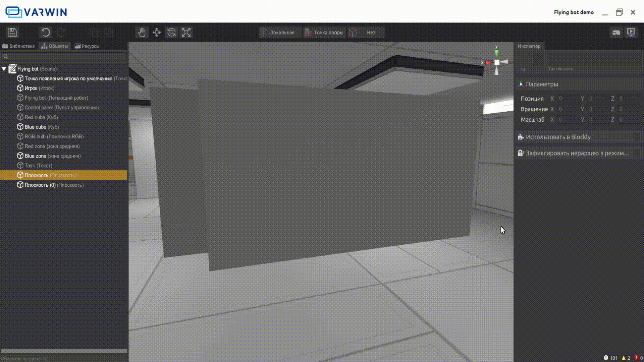Choose the Scale tool icon
Screen dimensions: 644x362
point(186,32)
